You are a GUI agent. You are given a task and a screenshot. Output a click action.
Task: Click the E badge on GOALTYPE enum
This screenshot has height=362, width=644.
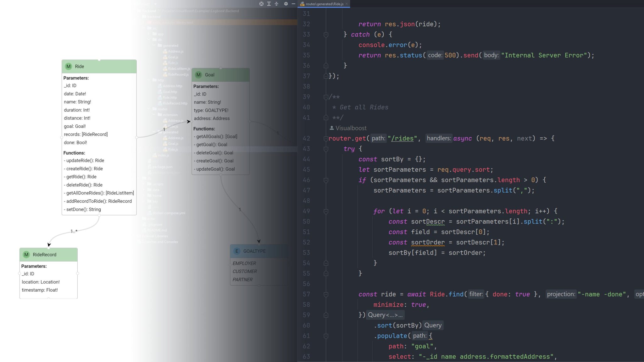click(x=237, y=251)
